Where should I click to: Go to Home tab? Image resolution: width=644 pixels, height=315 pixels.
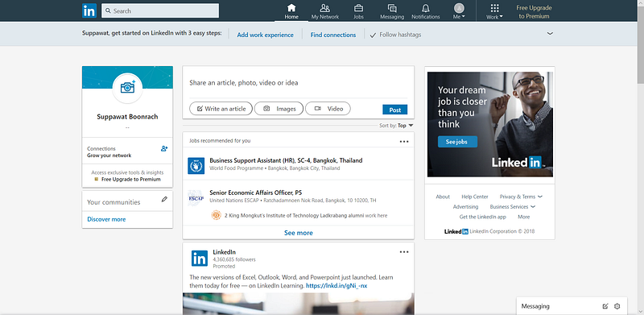291,11
